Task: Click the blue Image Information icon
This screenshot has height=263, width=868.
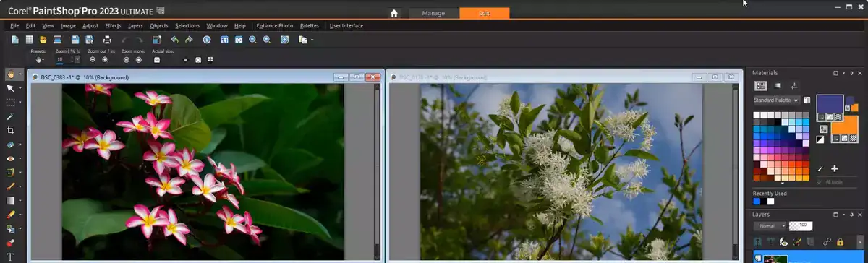Action: pyautogui.click(x=206, y=40)
